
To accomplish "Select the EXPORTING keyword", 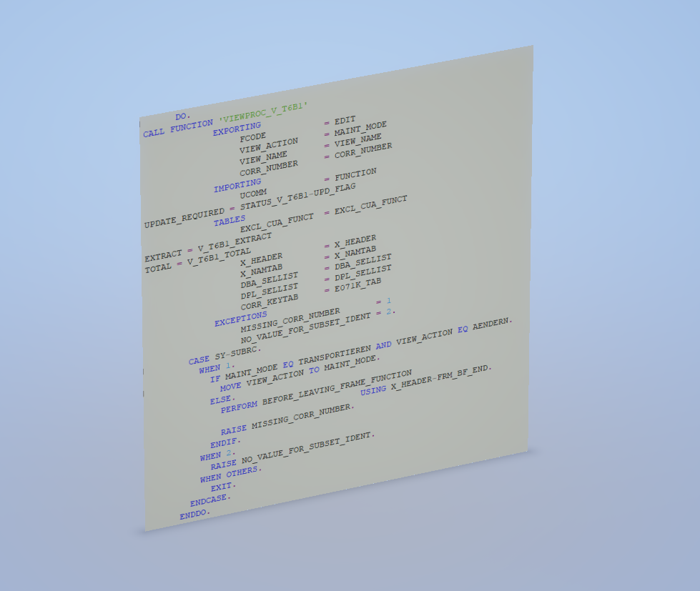I will [x=237, y=129].
